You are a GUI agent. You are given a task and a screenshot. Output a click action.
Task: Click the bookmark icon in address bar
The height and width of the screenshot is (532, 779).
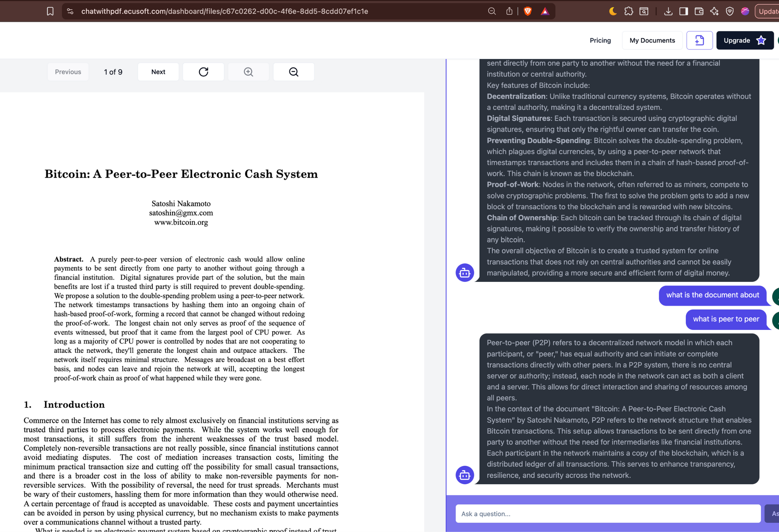(50, 11)
